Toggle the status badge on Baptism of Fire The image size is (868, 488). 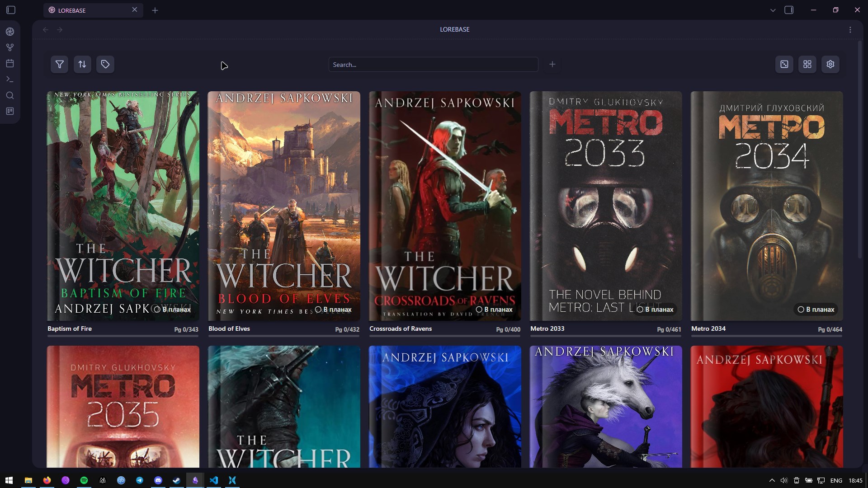(x=172, y=310)
